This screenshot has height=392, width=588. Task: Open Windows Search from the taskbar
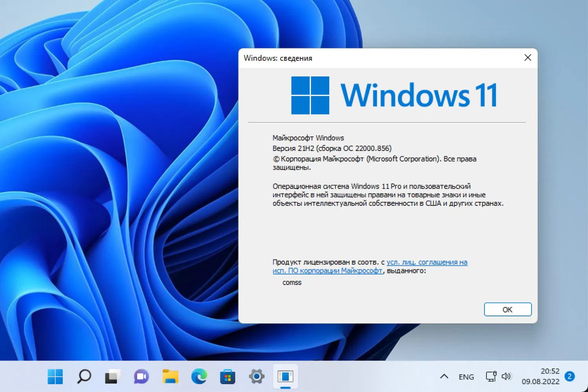[83, 376]
